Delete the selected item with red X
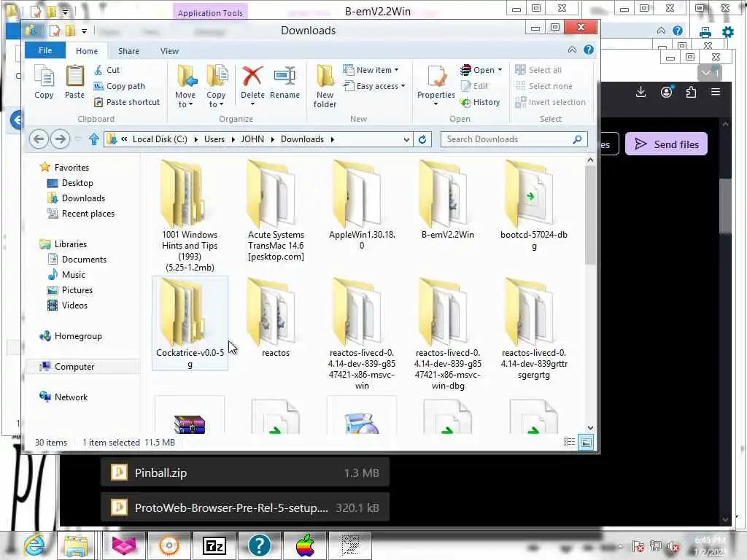The height and width of the screenshot is (560, 747). pos(252,82)
